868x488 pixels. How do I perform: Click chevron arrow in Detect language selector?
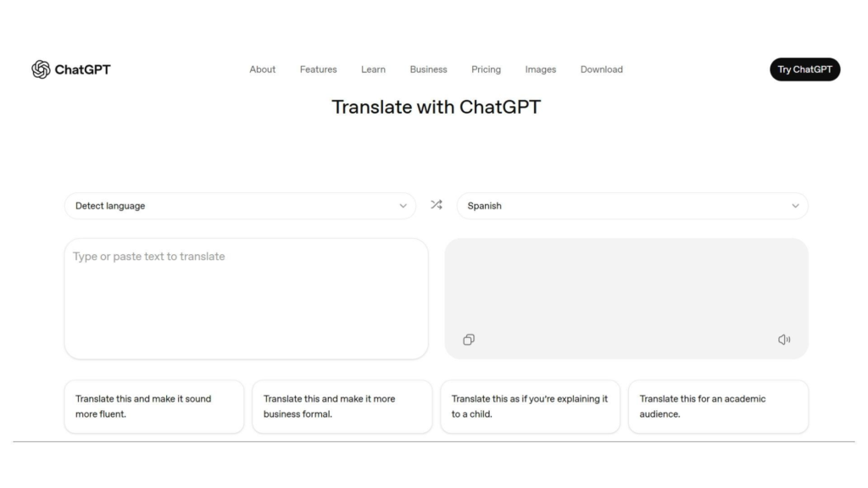tap(403, 206)
